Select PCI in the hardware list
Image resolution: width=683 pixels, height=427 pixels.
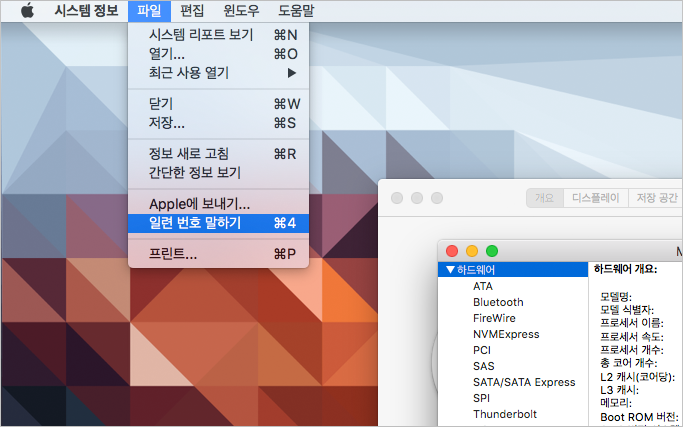tap(481, 350)
